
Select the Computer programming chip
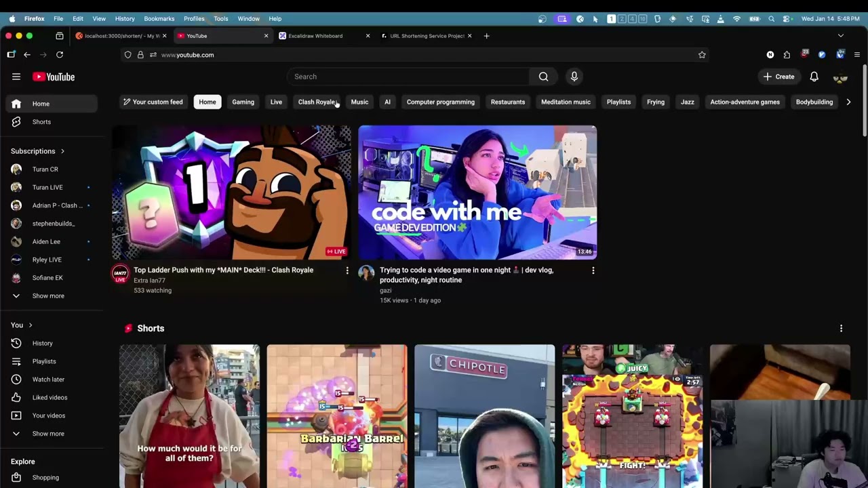click(x=441, y=102)
